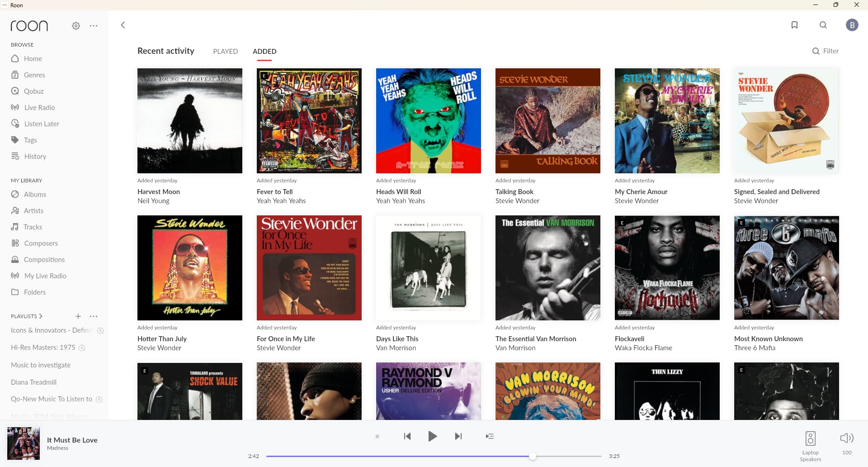Open the three-dot menu beside settings

(94, 26)
